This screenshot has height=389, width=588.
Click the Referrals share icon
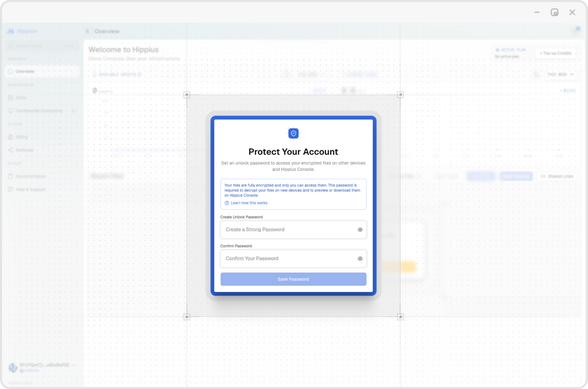point(10,150)
